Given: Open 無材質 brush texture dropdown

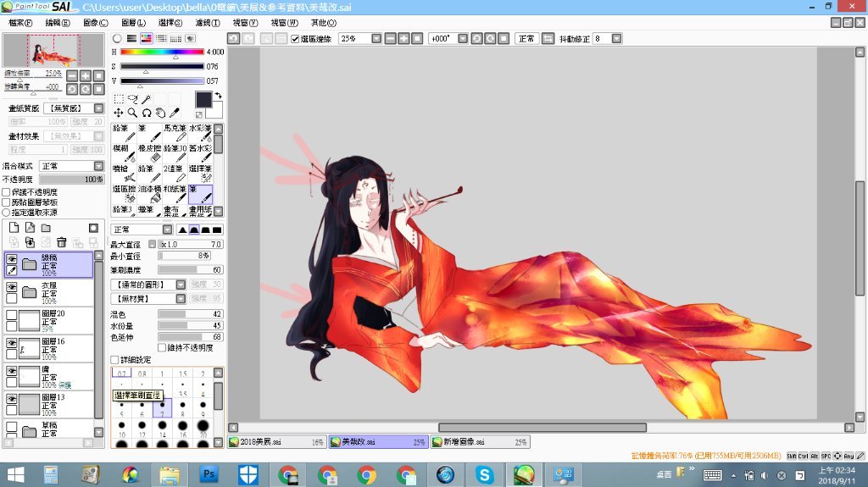Looking at the screenshot, I should [x=181, y=298].
